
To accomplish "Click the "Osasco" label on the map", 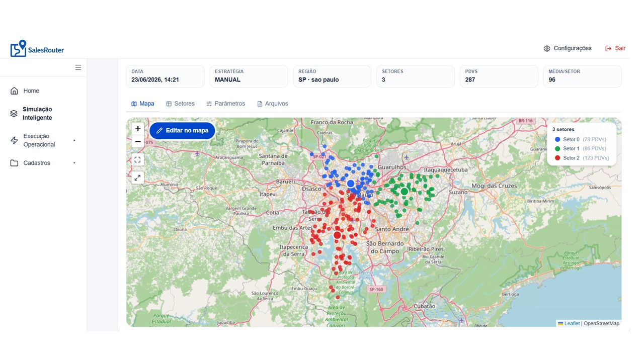I will (x=311, y=189).
